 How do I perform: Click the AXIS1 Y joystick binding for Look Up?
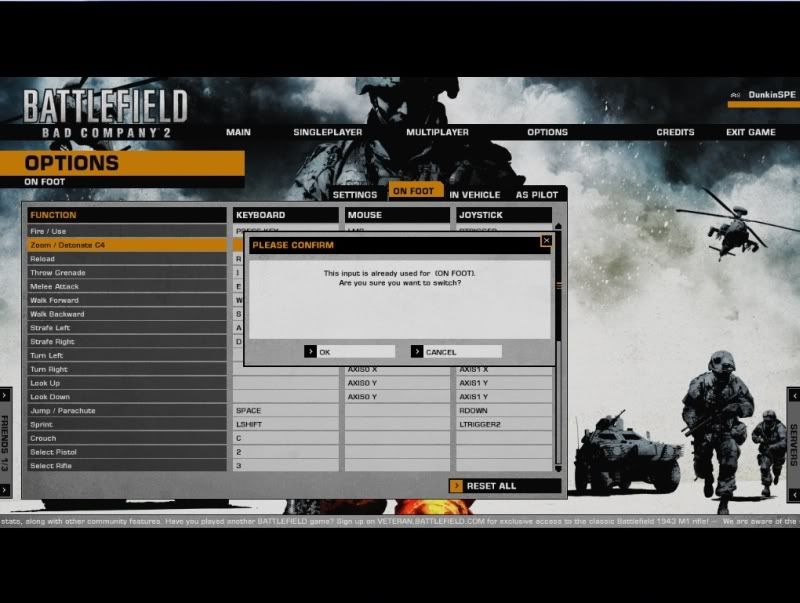pos(504,383)
